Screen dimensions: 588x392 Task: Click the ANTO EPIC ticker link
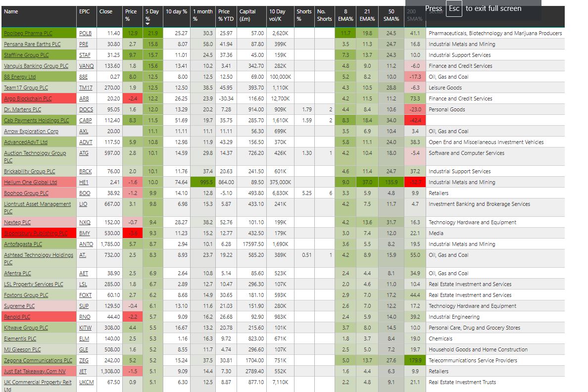[x=86, y=244]
